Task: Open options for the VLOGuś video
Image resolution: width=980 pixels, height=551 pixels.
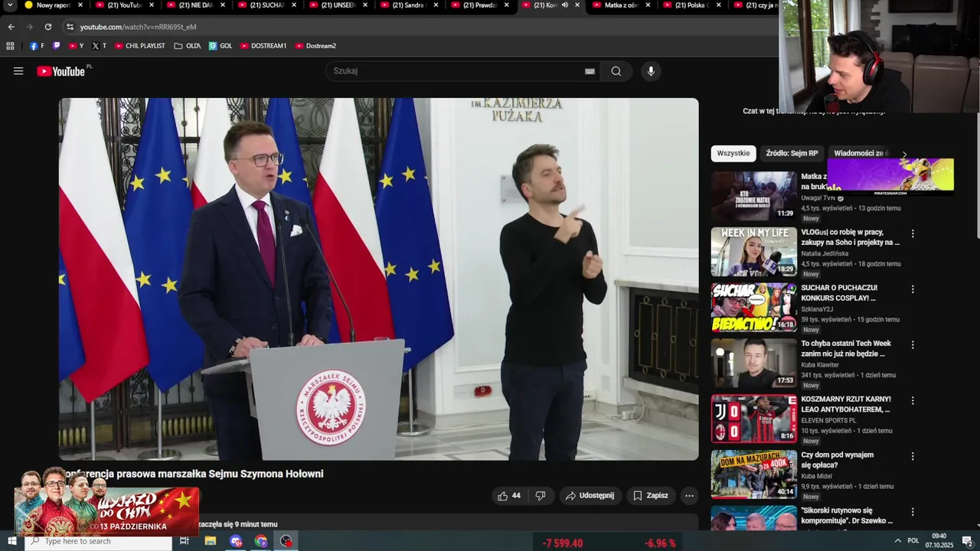Action: coord(913,233)
